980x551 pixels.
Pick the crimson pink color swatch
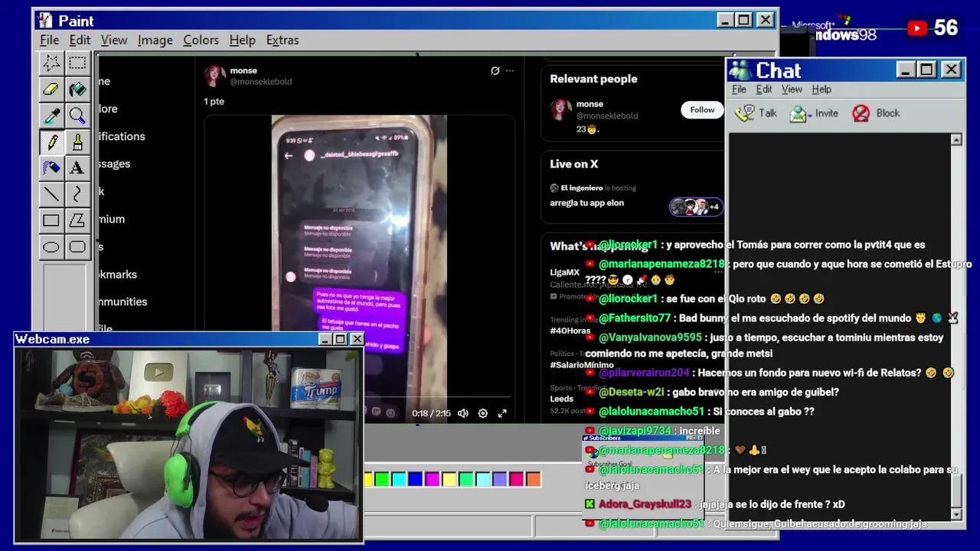[x=517, y=479]
